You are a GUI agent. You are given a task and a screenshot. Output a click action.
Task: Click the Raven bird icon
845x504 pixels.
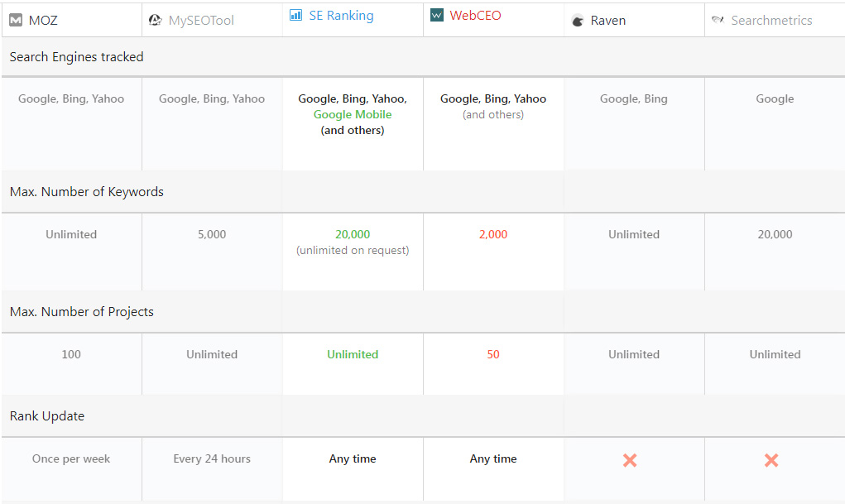(578, 21)
